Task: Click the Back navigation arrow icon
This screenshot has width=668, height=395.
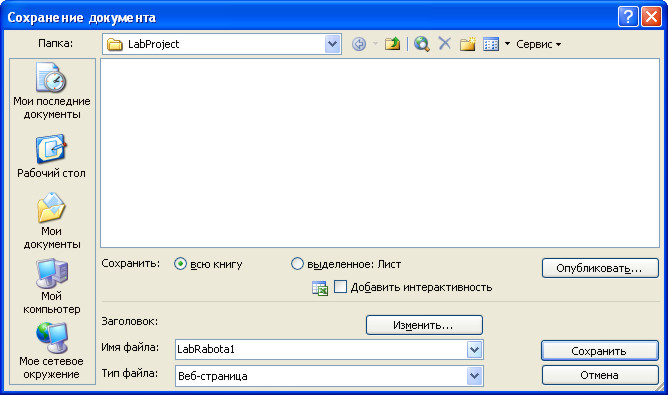Action: [359, 44]
